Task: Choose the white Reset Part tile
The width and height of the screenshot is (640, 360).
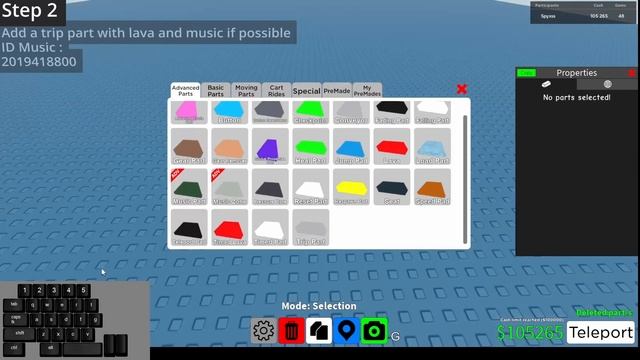Action: (x=311, y=187)
